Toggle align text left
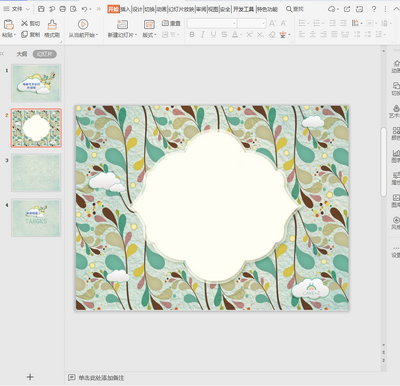The image size is (400, 386). (302, 34)
